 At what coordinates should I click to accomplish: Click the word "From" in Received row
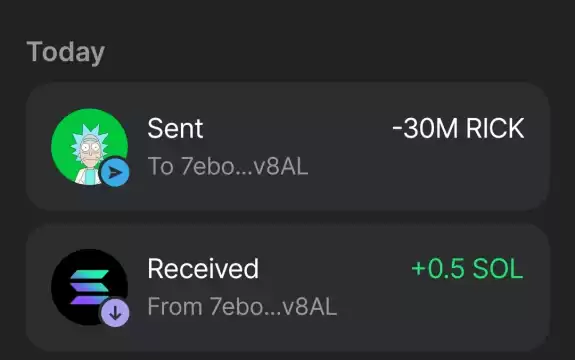coord(175,306)
